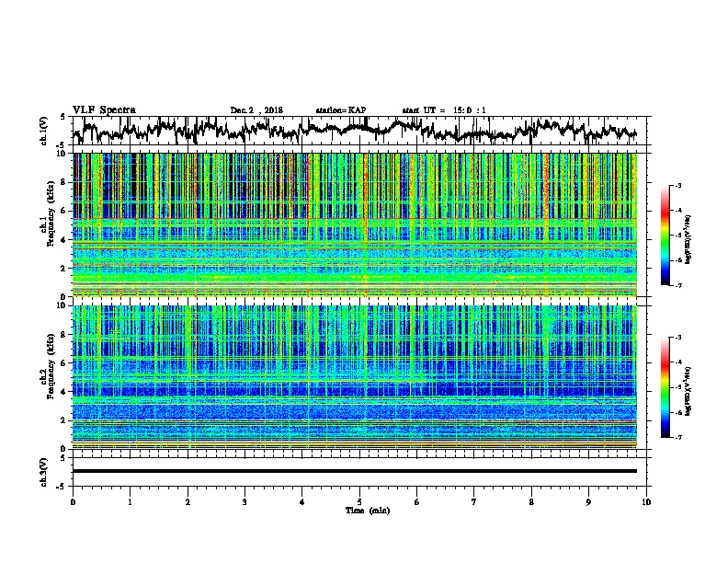Click the time axis tick label "8"
The image size is (728, 563).
click(x=531, y=502)
